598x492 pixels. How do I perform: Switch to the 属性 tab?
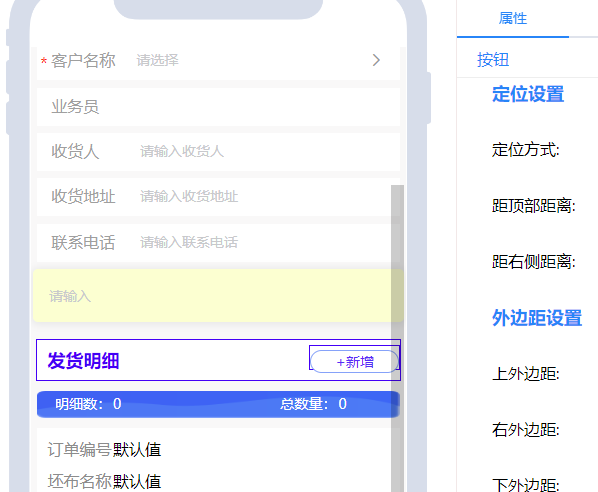[x=513, y=18]
